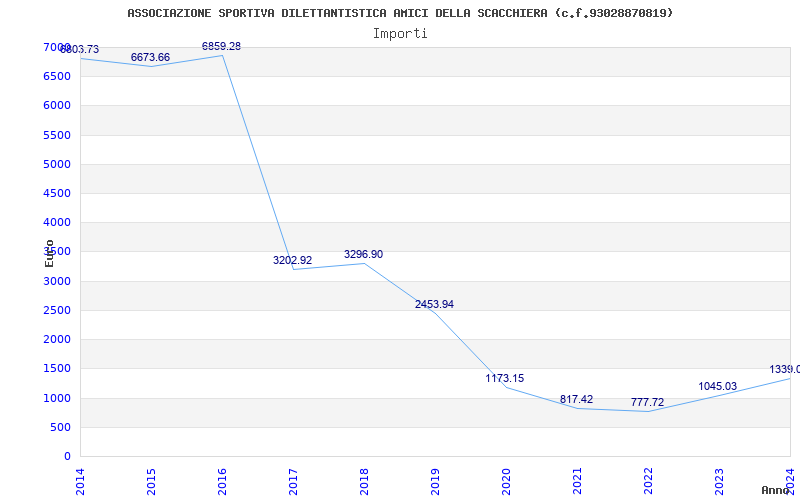The width and height of the screenshot is (800, 500).
Task: Click y-axis value 4000
Action: (x=57, y=222)
